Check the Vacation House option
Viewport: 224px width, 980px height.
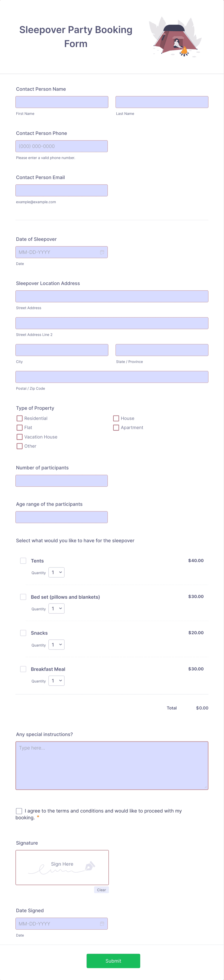coord(20,437)
